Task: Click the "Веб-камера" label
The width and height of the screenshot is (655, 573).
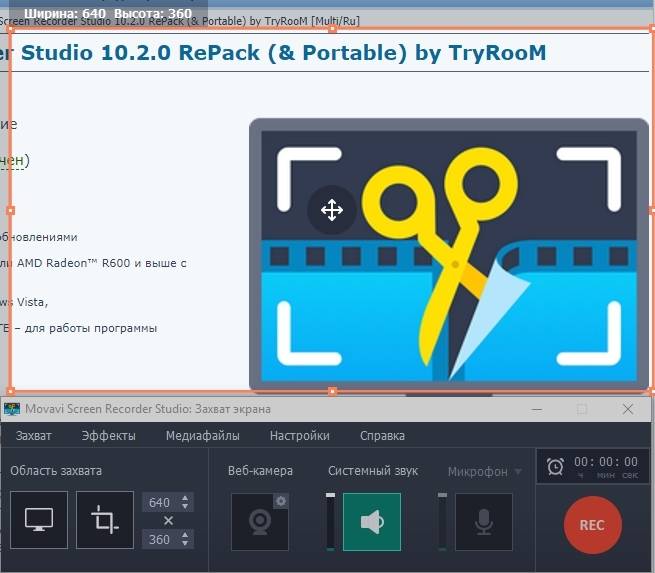Action: coord(260,471)
